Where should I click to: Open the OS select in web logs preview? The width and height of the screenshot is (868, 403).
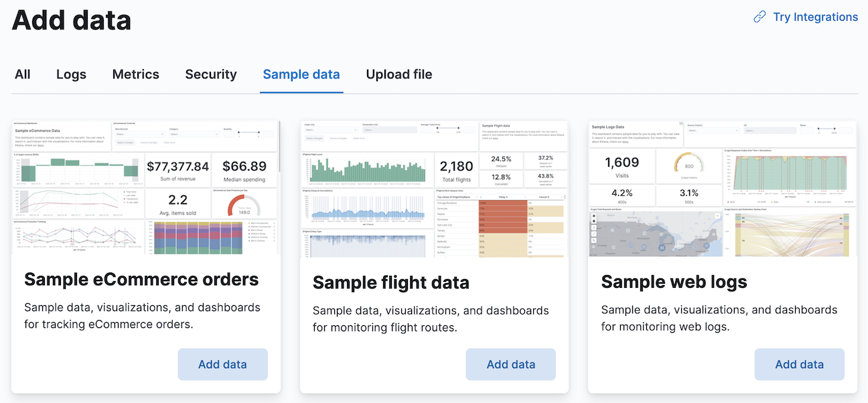tap(770, 131)
